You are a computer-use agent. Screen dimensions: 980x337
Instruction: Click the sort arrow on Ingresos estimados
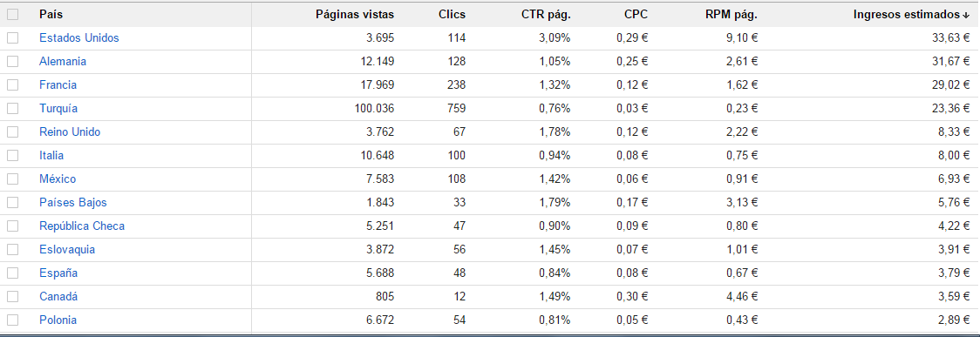click(x=966, y=15)
